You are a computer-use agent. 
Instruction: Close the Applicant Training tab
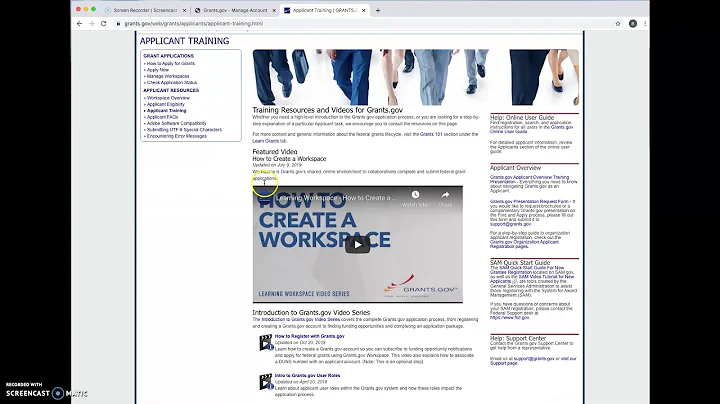point(363,10)
